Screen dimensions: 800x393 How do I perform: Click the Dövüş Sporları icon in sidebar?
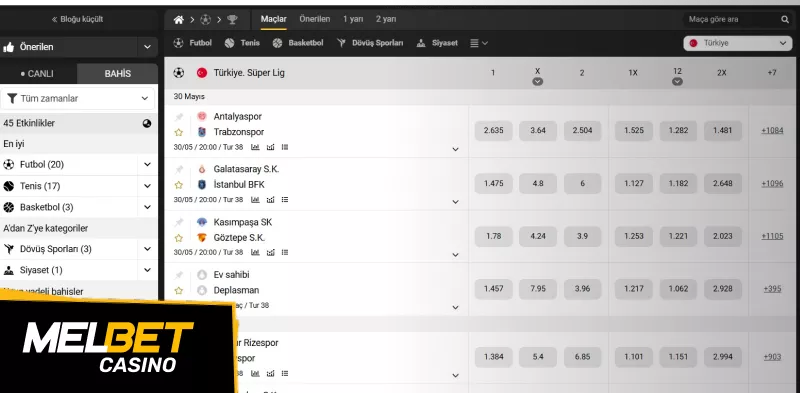(x=9, y=249)
